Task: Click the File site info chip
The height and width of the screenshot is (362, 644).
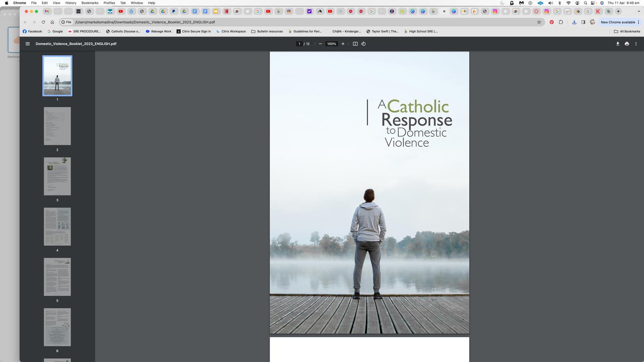Action: pos(66,22)
